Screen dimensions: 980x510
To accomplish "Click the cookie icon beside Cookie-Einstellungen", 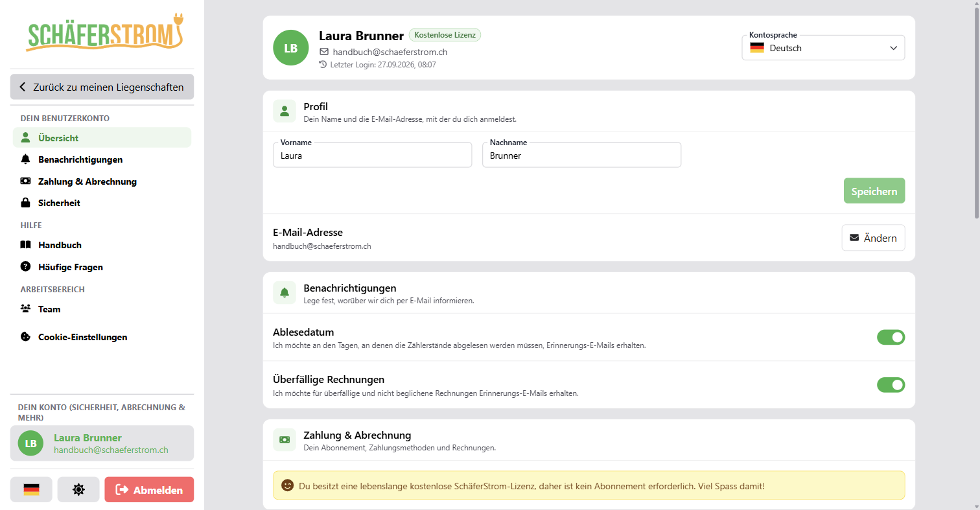I will (x=25, y=337).
